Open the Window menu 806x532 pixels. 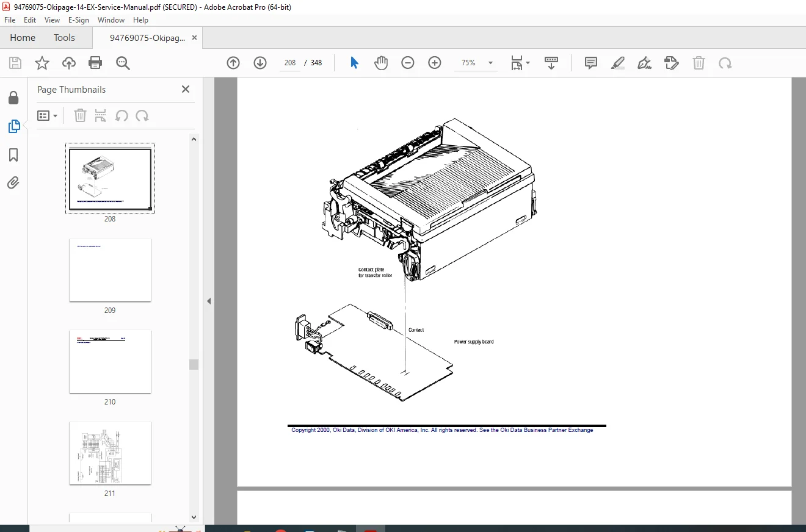click(111, 20)
